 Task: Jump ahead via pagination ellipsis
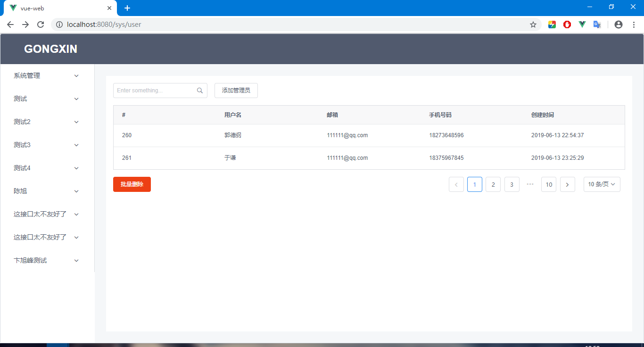(530, 184)
